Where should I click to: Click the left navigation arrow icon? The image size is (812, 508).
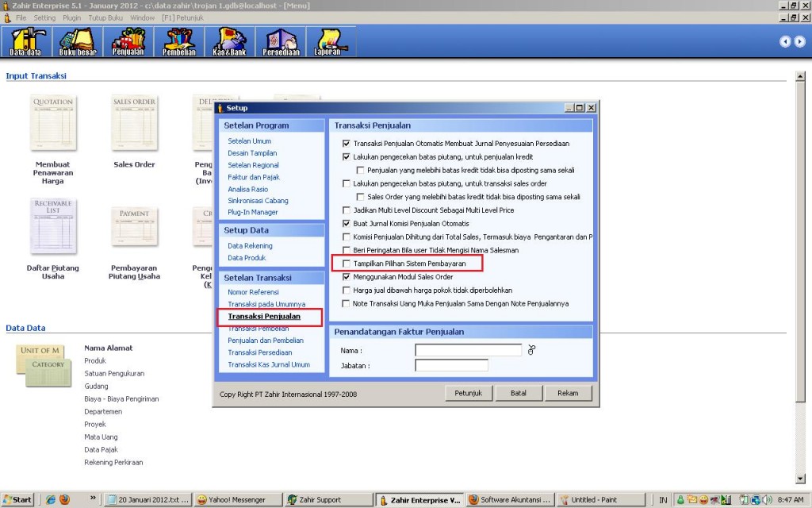785,41
